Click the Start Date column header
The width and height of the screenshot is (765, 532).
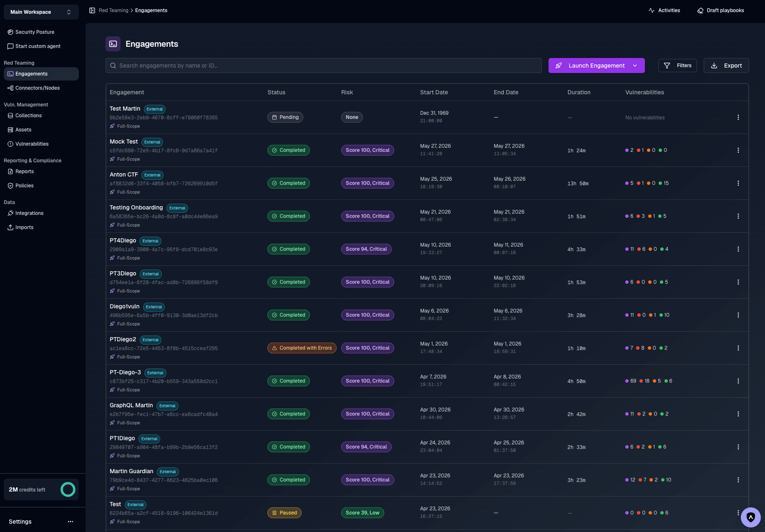(434, 92)
